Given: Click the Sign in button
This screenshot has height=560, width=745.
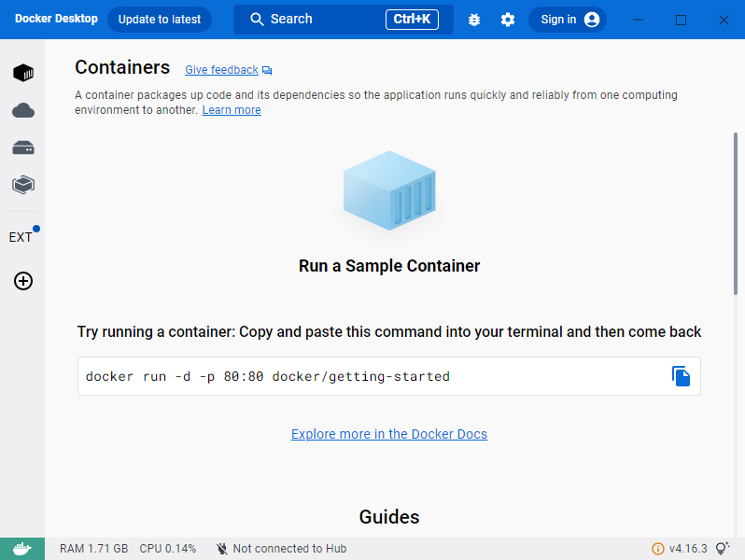Looking at the screenshot, I should 568,20.
